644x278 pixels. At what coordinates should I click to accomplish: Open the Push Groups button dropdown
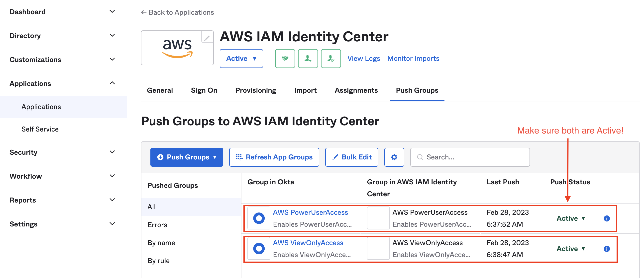[187, 157]
